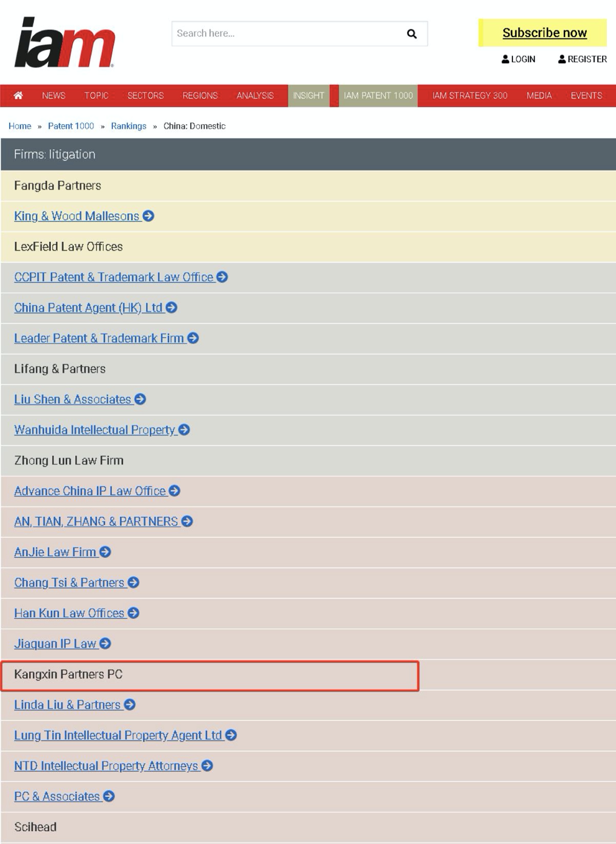Click the Subscribe now button

pos(543,33)
